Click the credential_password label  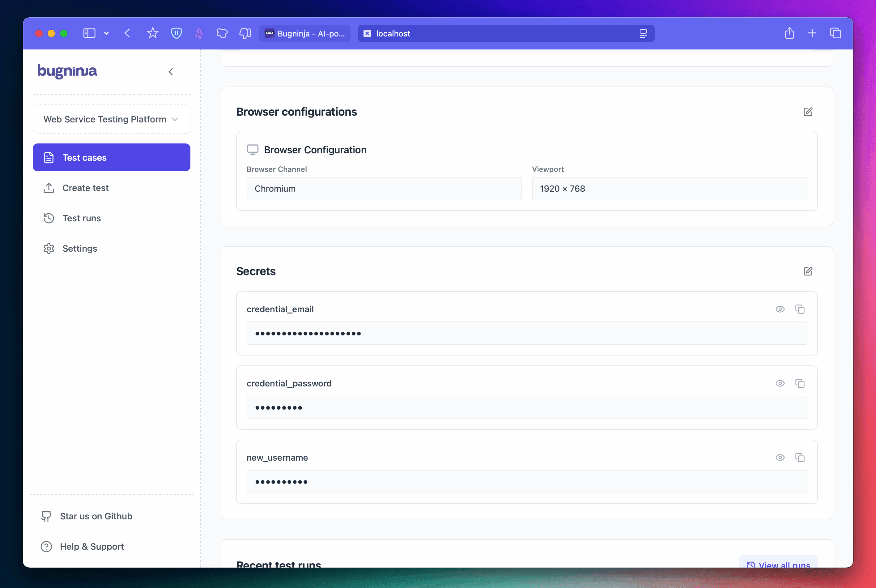point(289,384)
